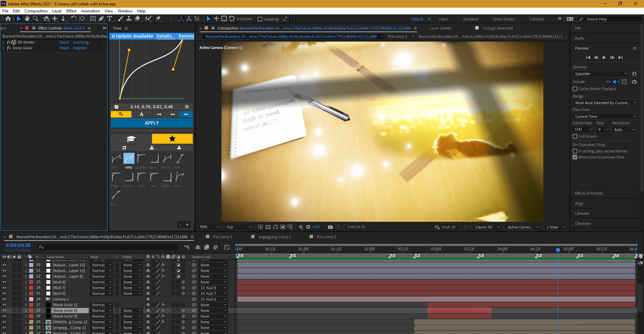The width and height of the screenshot is (644, 334).
Task: Click the Motion Blur enable icon in timeline
Action: tap(215, 247)
